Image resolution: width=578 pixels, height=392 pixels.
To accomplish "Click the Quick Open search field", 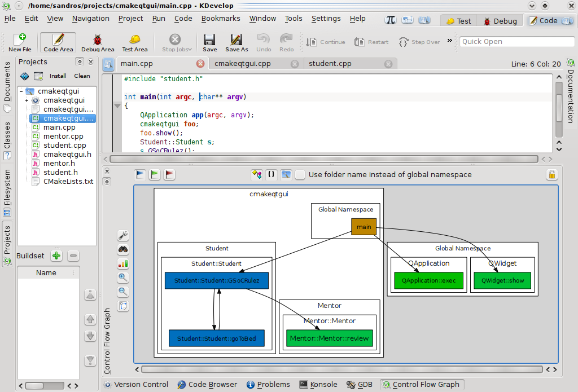I will point(517,41).
